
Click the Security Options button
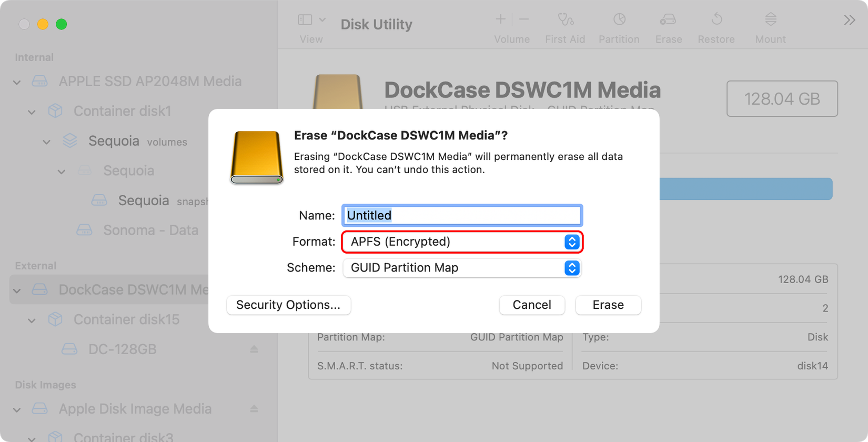click(288, 305)
